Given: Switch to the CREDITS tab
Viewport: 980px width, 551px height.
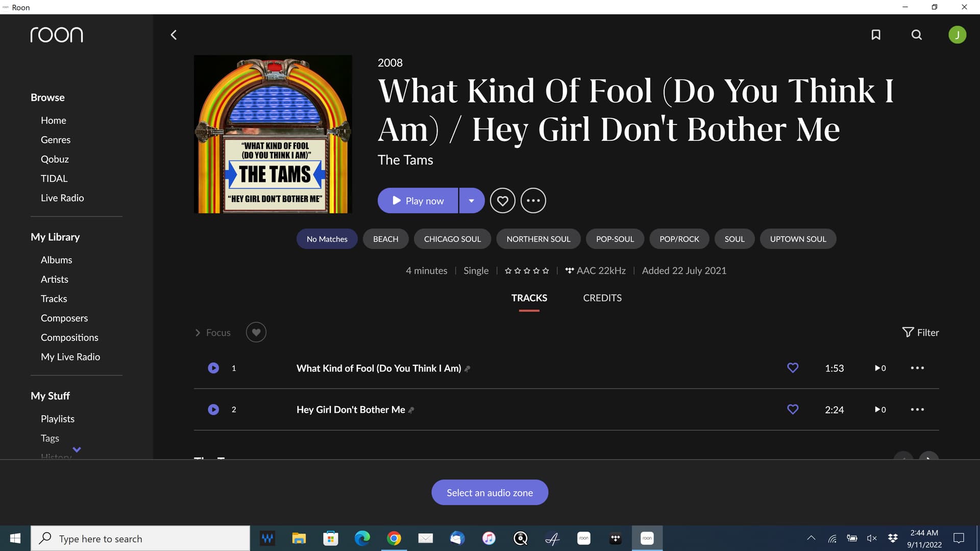Looking at the screenshot, I should pos(602,298).
